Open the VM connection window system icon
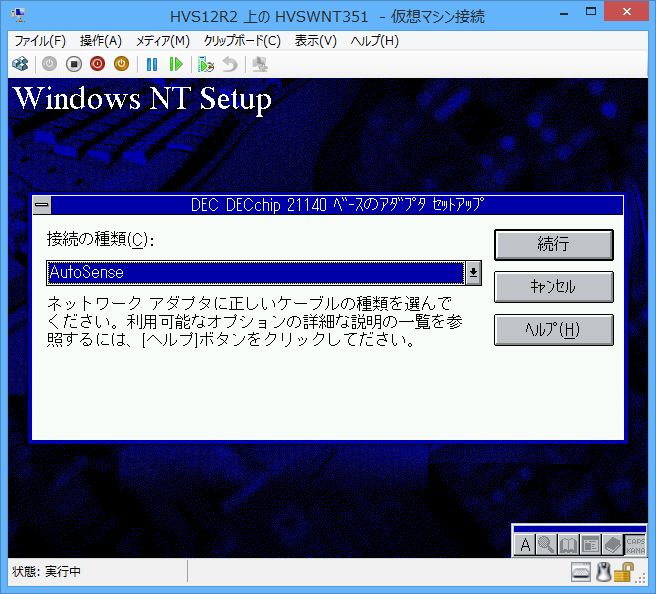The image size is (656, 594). (x=19, y=15)
